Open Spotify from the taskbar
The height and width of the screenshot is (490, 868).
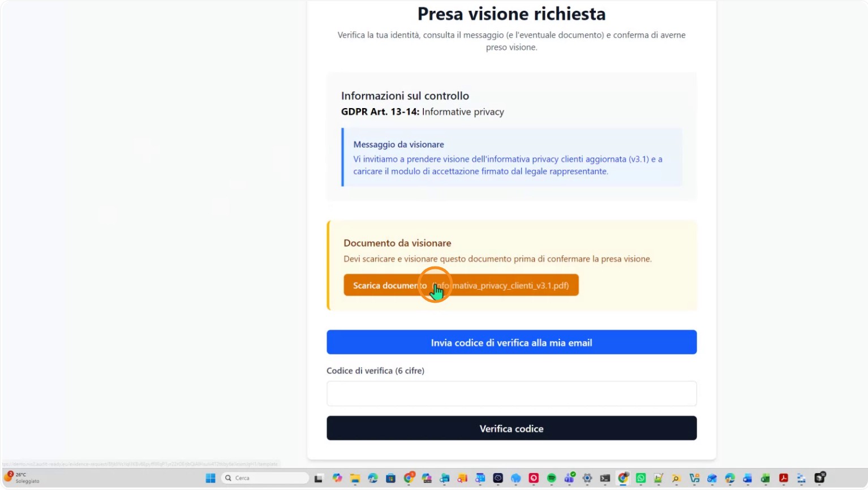coord(552,478)
